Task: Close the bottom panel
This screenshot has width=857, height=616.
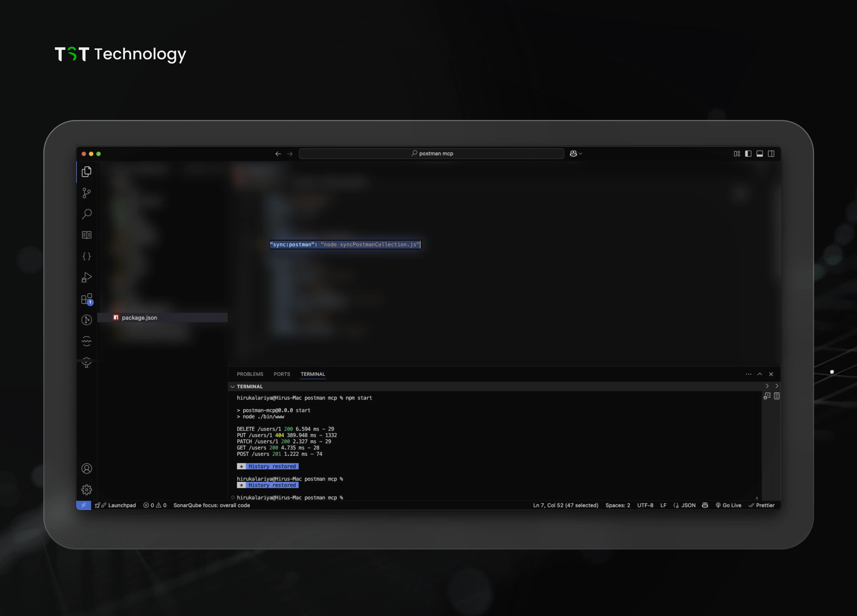Action: (x=771, y=374)
